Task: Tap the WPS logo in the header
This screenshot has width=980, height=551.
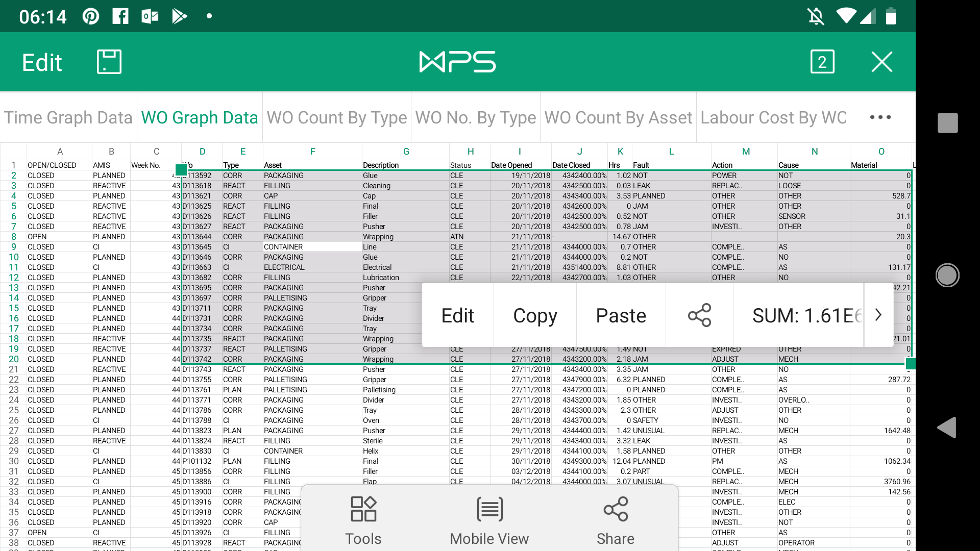Action: (457, 61)
